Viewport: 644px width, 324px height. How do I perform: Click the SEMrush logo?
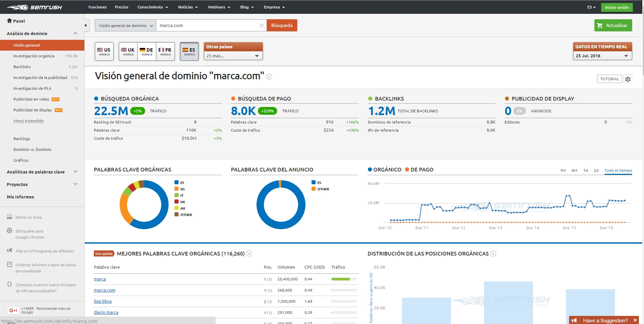pyautogui.click(x=34, y=7)
